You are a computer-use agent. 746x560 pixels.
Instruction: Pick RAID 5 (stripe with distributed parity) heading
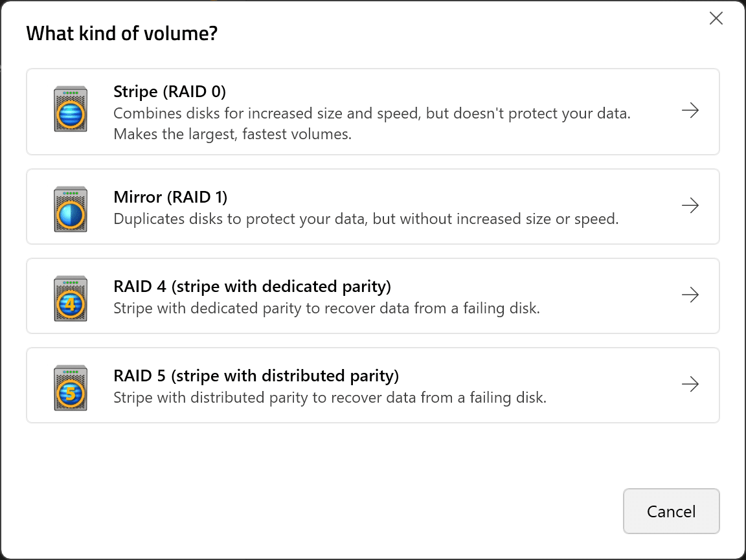click(x=256, y=376)
